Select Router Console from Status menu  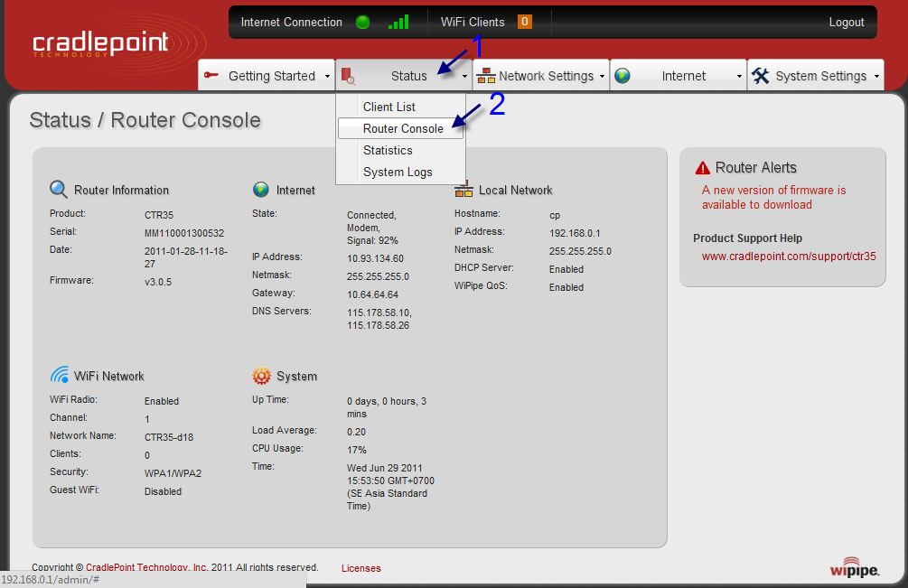pos(401,128)
